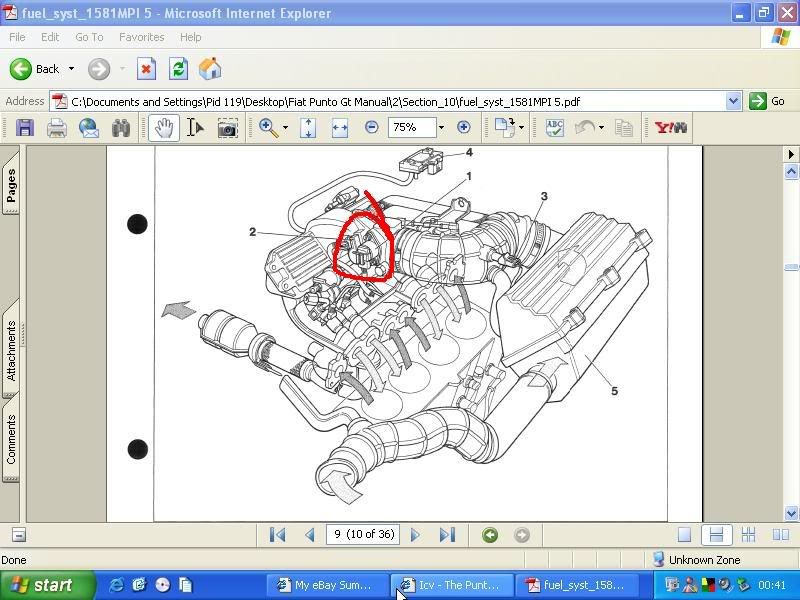Screen dimensions: 800x600
Task: Click the zoom out minus button
Action: pyautogui.click(x=372, y=128)
